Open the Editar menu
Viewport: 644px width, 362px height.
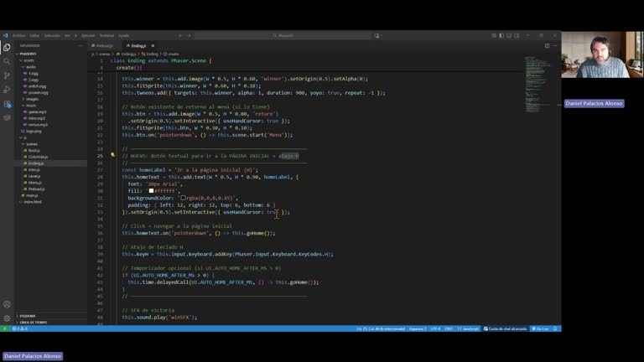click(35, 36)
